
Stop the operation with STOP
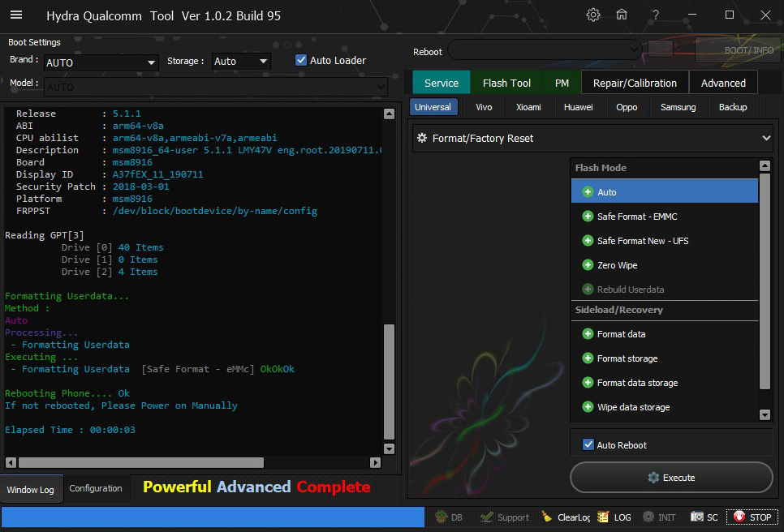752,517
